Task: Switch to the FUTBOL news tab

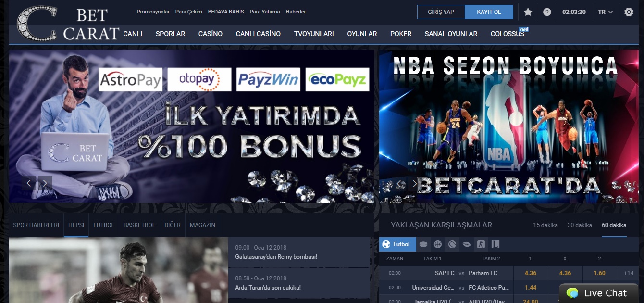Action: click(104, 225)
